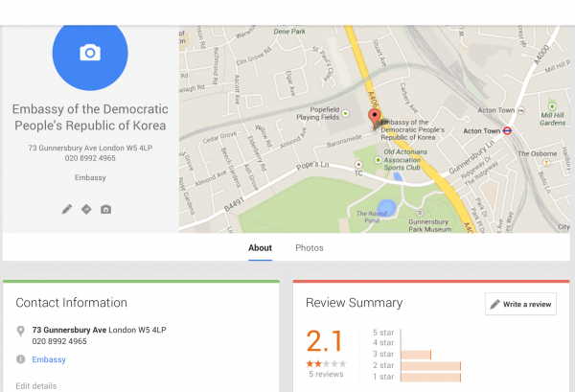Click the pencil icon in Write a review
Viewport: 575px width, 392px height.
(494, 304)
